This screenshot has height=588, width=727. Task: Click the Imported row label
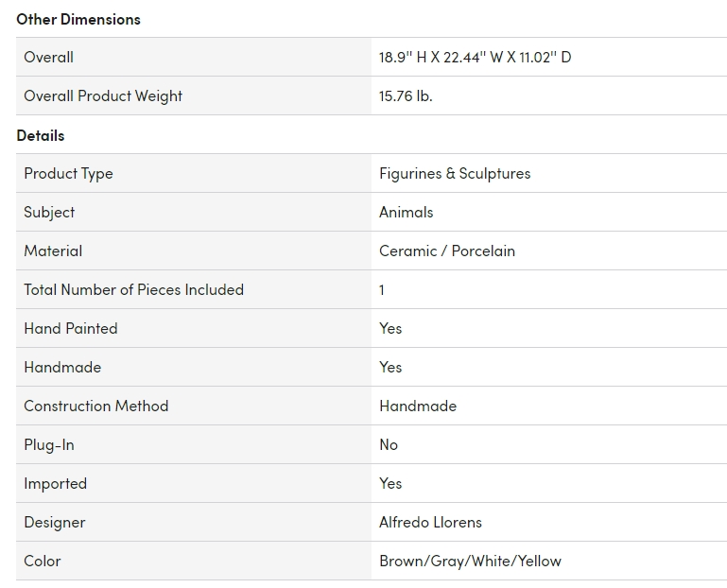click(55, 483)
